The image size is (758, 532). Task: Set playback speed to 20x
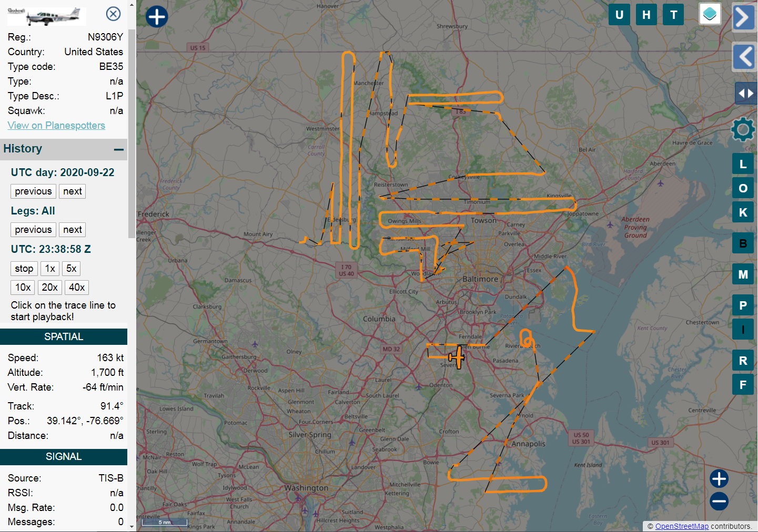(x=50, y=288)
